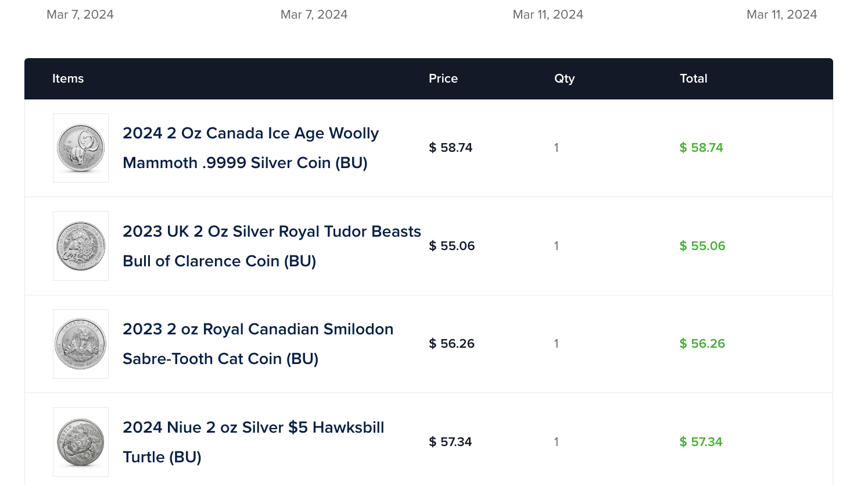Screen dimensions: 868x485
Task: Click the rightmost Mar 11, 2024 date
Action: (782, 15)
